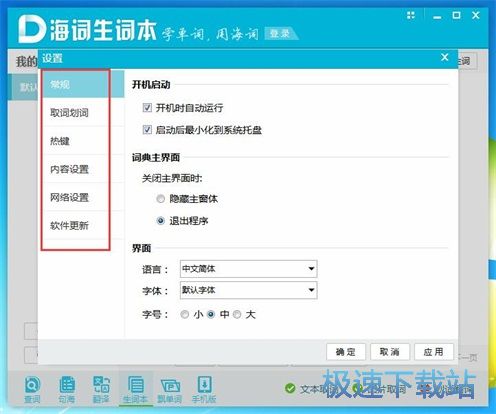Close the 设置 dialog with X
The image size is (496, 414).
(x=445, y=57)
